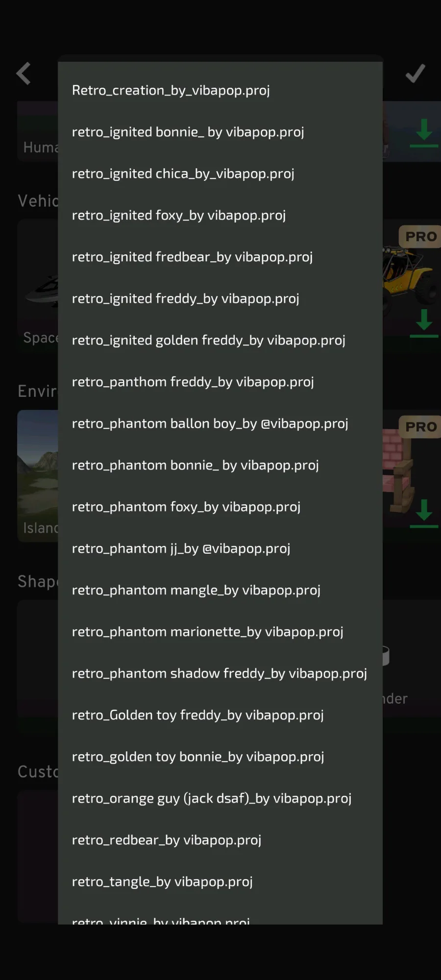Screen dimensions: 441x980
Task: Tap the PRO badge on environment item
Action: 420,427
